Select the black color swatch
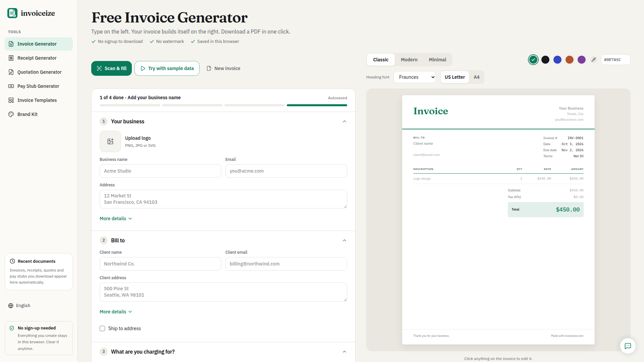 point(545,60)
